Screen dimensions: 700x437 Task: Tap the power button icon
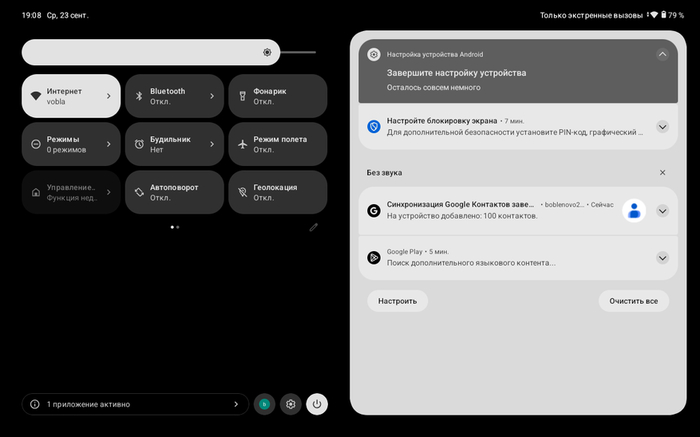coord(317,404)
